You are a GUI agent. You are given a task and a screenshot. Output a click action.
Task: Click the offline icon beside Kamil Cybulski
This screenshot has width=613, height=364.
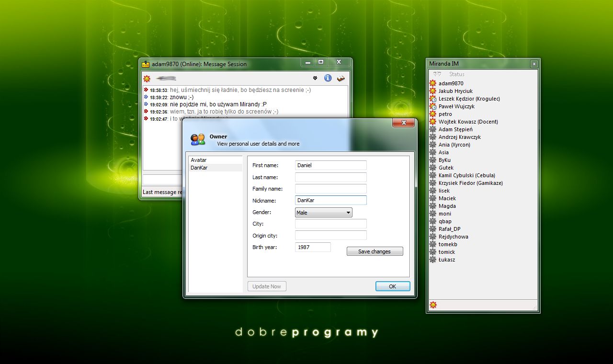tap(433, 175)
